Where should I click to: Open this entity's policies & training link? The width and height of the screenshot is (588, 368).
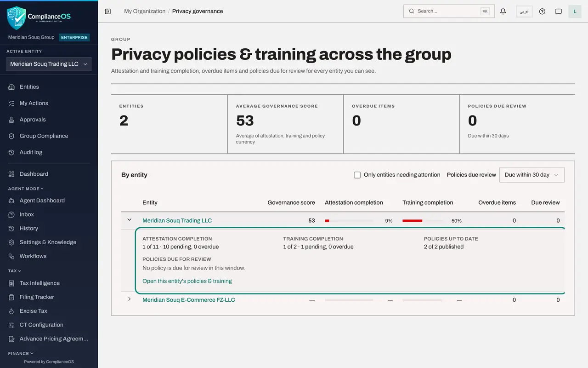187,281
